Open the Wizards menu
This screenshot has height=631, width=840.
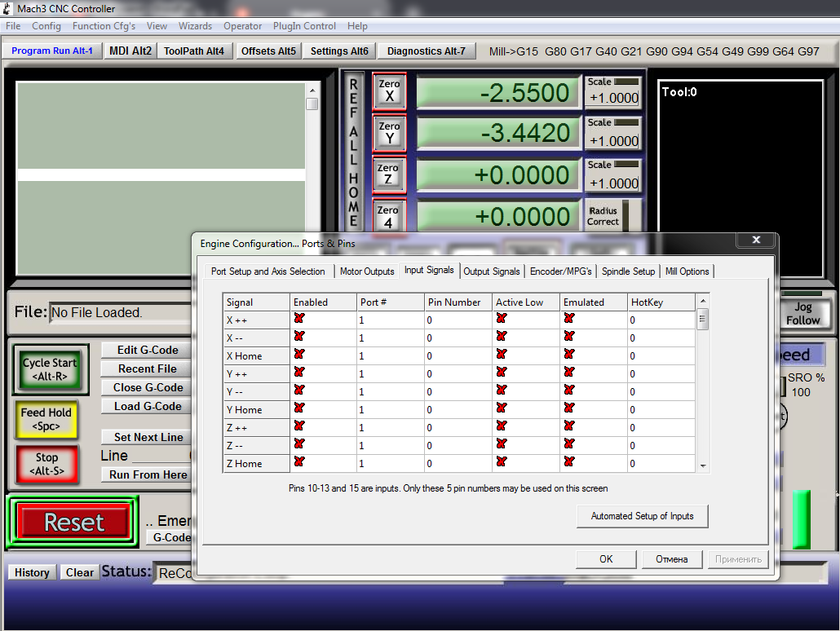pyautogui.click(x=195, y=26)
